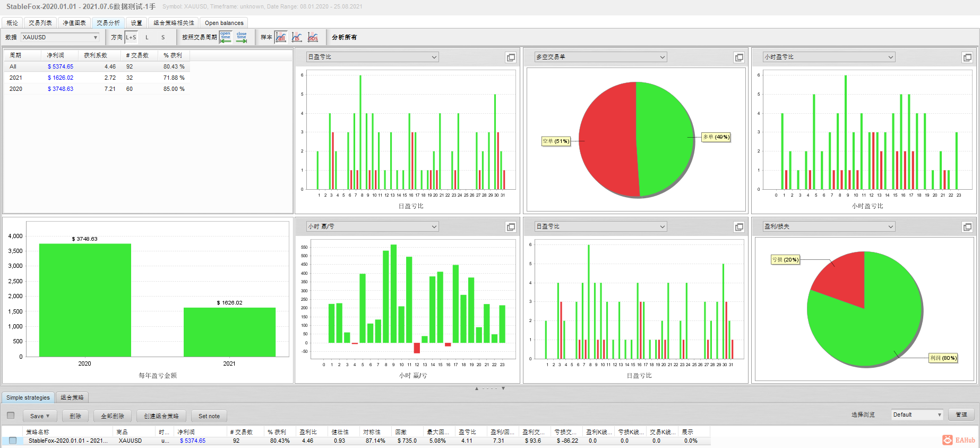Viewport: 980px width, 448px height.
Task: Choose the in-sample 'is' icon
Action: (297, 37)
